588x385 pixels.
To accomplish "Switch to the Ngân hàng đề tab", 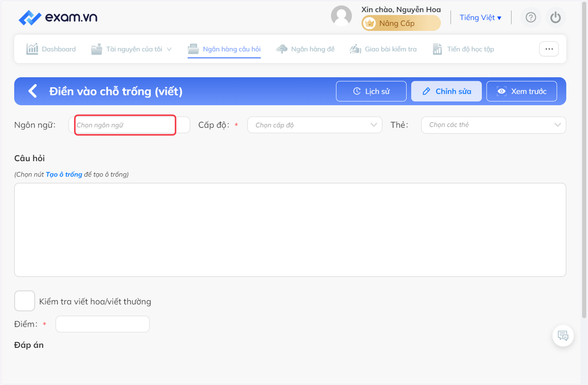I will 305,49.
